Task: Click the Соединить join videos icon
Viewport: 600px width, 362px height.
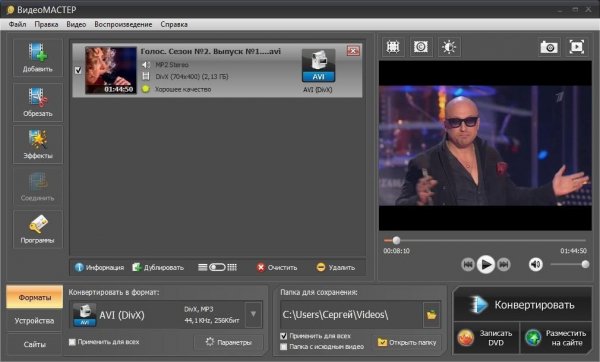Action: click(x=38, y=187)
